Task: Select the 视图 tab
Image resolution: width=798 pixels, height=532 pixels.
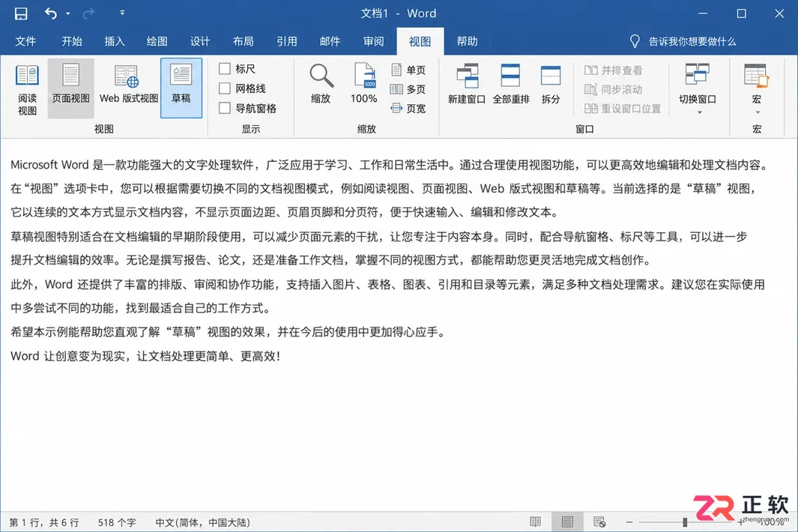Action: [x=420, y=41]
